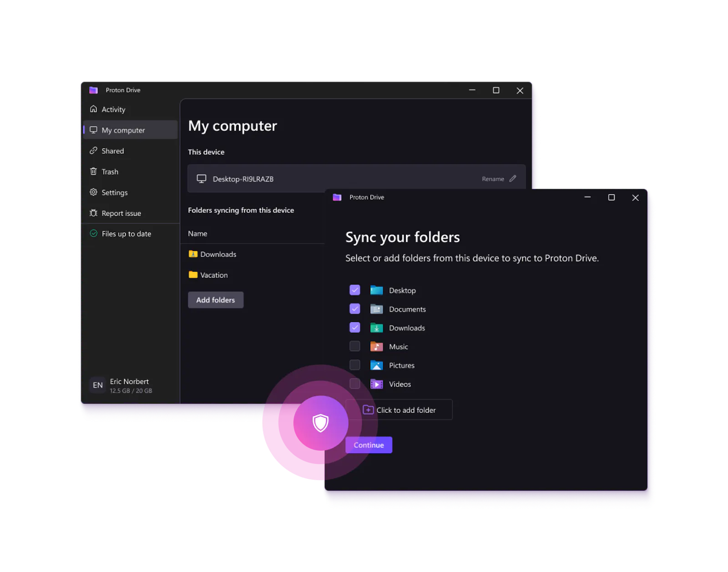
Task: Click the Desktop-RI9LRAZB device monitor icon
Action: (201, 179)
